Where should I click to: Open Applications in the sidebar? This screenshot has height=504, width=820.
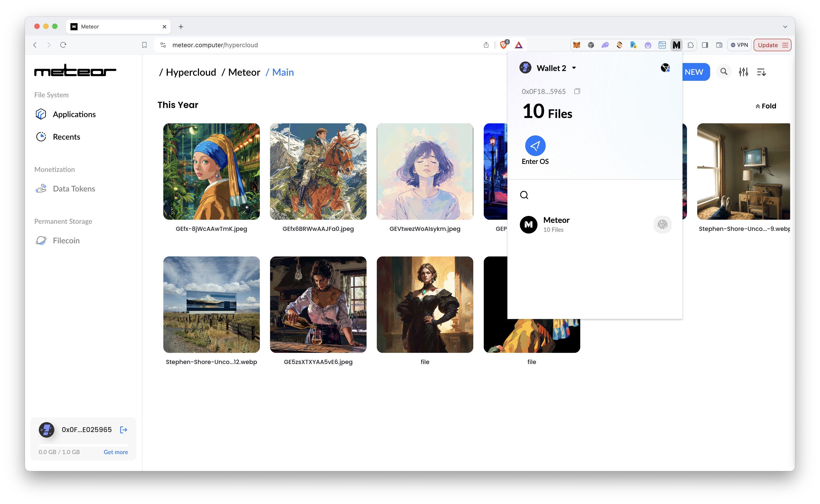(74, 114)
